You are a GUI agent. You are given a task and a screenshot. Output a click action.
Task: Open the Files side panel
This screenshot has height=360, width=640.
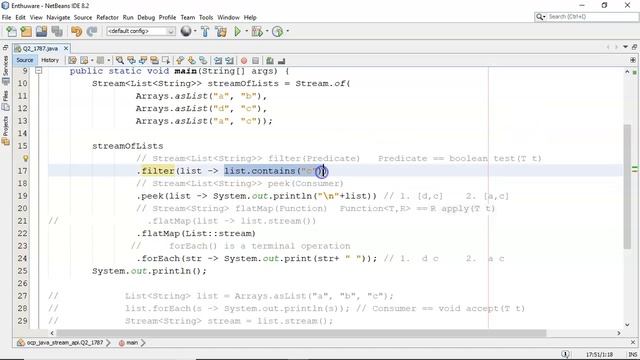(5, 100)
